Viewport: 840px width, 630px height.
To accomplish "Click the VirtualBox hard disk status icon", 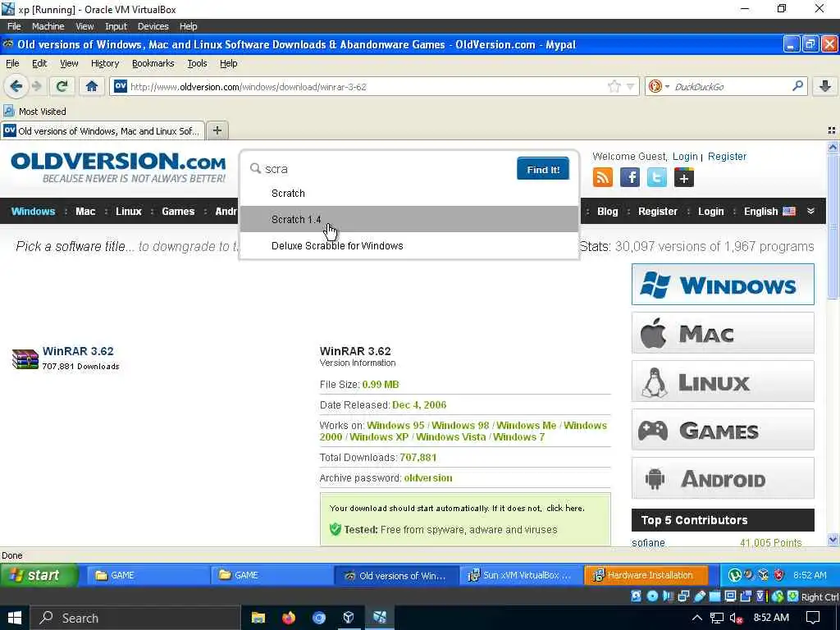I will 636,596.
